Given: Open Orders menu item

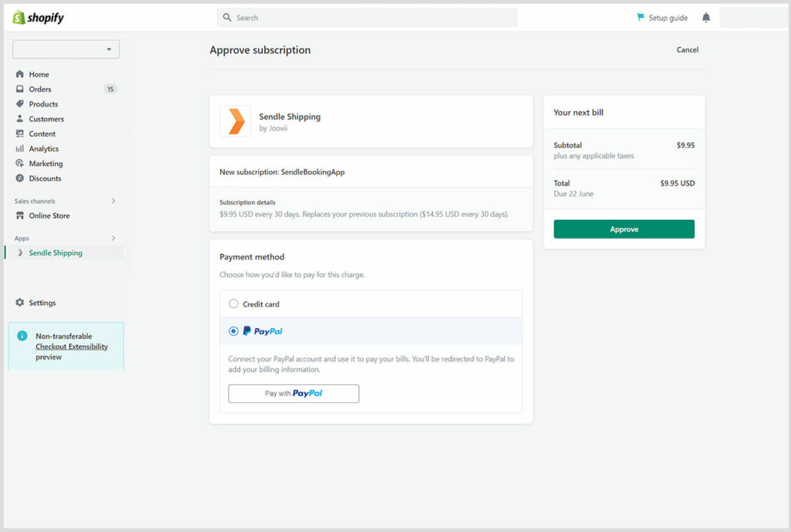Looking at the screenshot, I should (x=40, y=90).
